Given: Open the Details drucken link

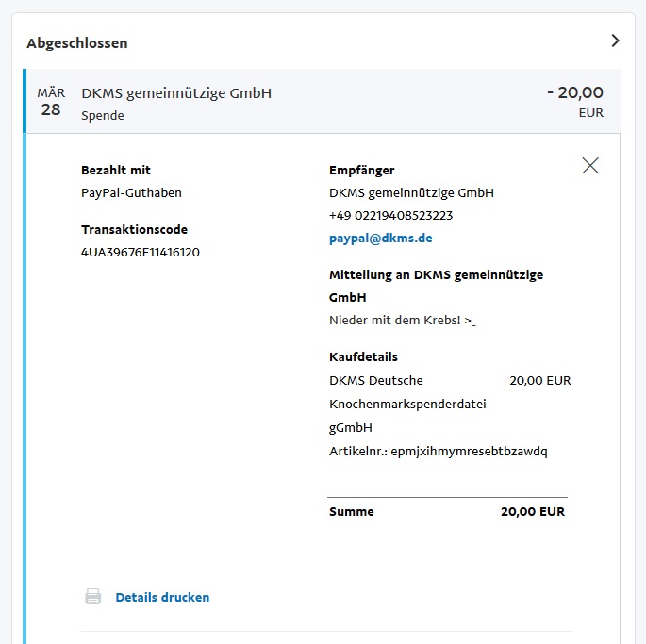Looking at the screenshot, I should (162, 597).
